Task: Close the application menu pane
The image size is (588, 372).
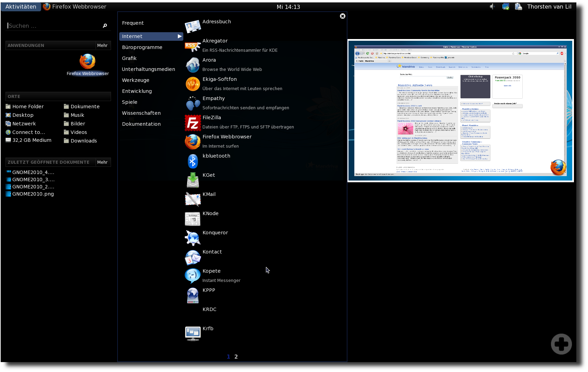Action: click(x=343, y=16)
